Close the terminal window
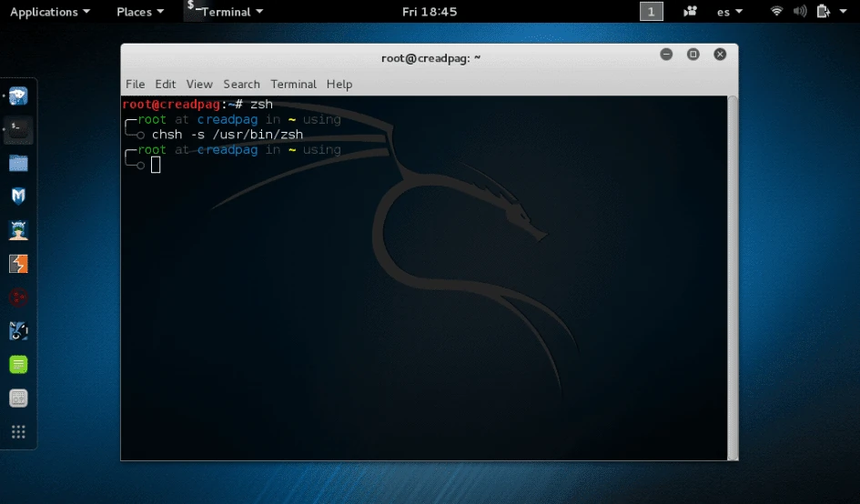Screen dimensions: 860x504 coord(720,54)
